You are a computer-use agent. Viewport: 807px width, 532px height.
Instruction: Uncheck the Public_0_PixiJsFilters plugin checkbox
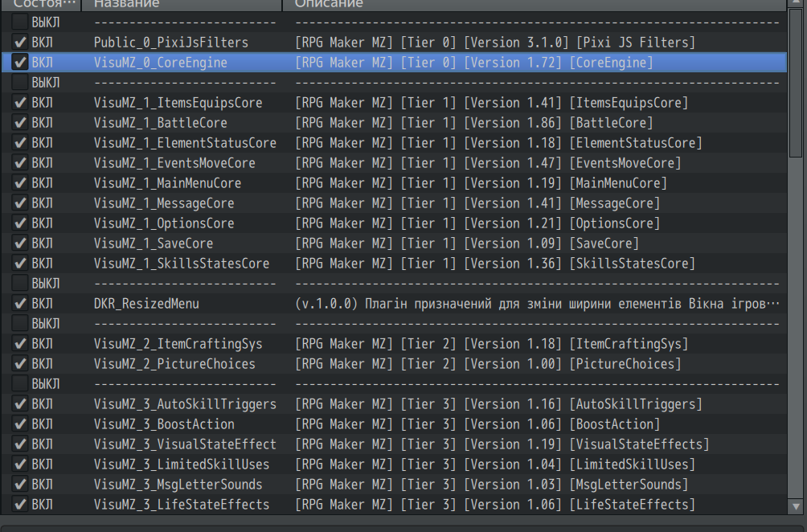click(20, 42)
